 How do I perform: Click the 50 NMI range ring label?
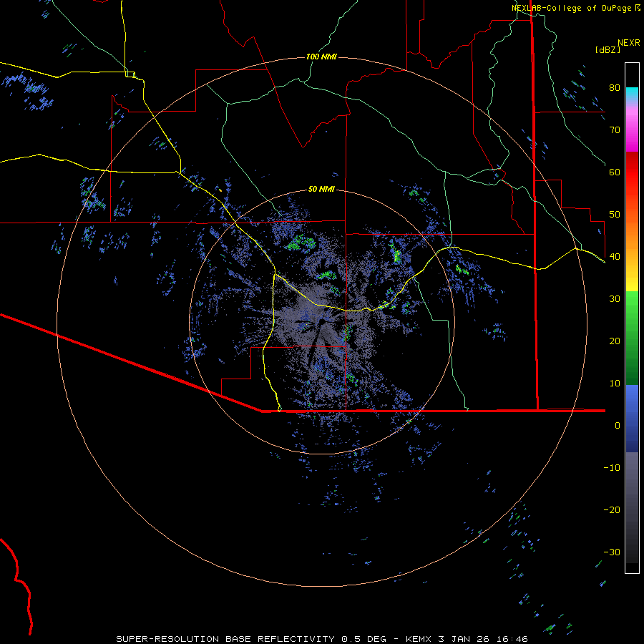pos(321,190)
